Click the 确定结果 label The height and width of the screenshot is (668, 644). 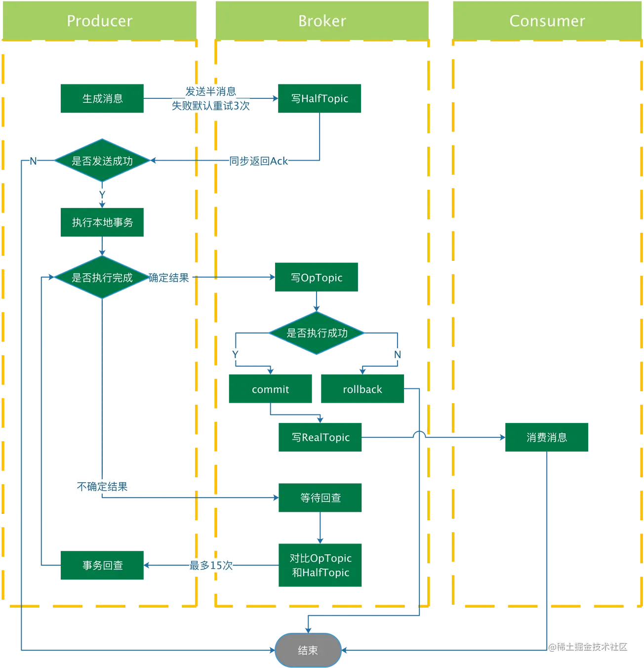point(169,278)
